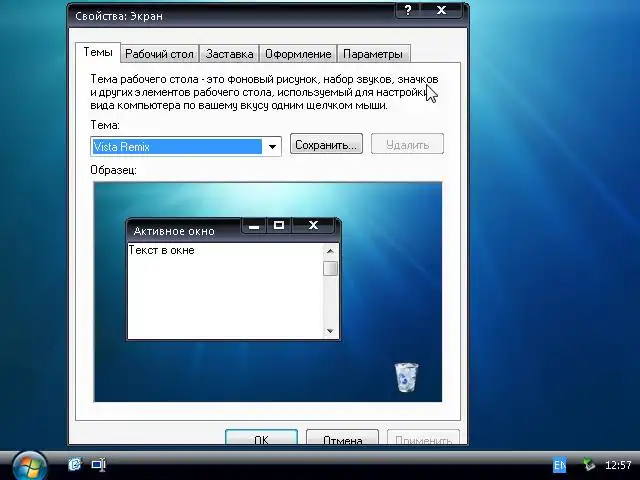The image size is (640, 480).
Task: Click the sample scrollbar thumb
Action: coord(330,269)
